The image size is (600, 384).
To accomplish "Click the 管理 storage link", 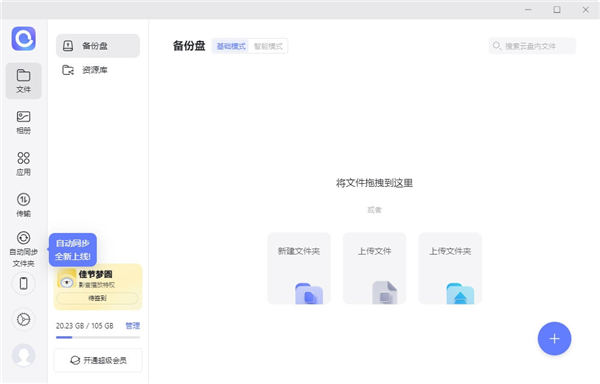I will 133,326.
